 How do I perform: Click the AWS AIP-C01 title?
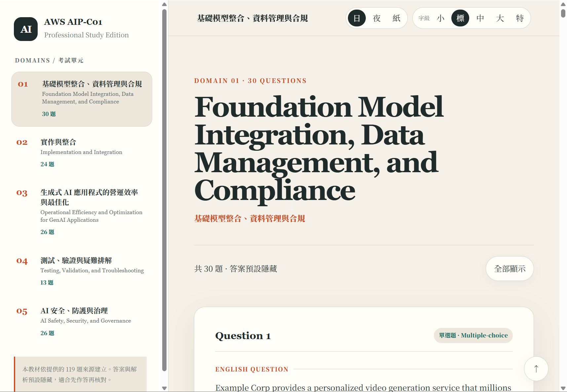(73, 22)
